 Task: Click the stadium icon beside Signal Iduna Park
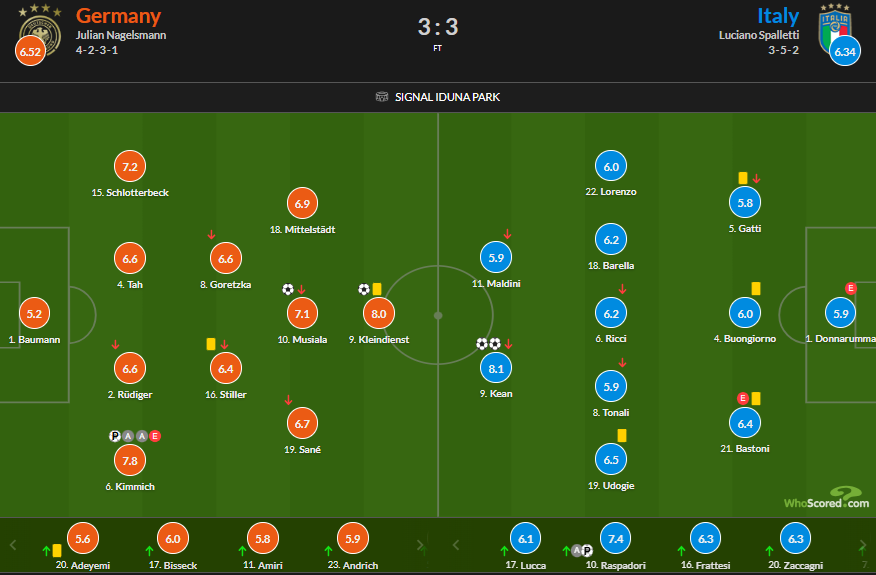pyautogui.click(x=382, y=97)
